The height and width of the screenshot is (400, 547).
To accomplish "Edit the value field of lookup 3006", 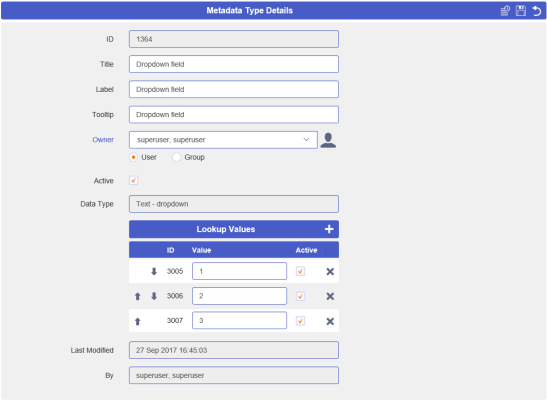I will click(239, 296).
